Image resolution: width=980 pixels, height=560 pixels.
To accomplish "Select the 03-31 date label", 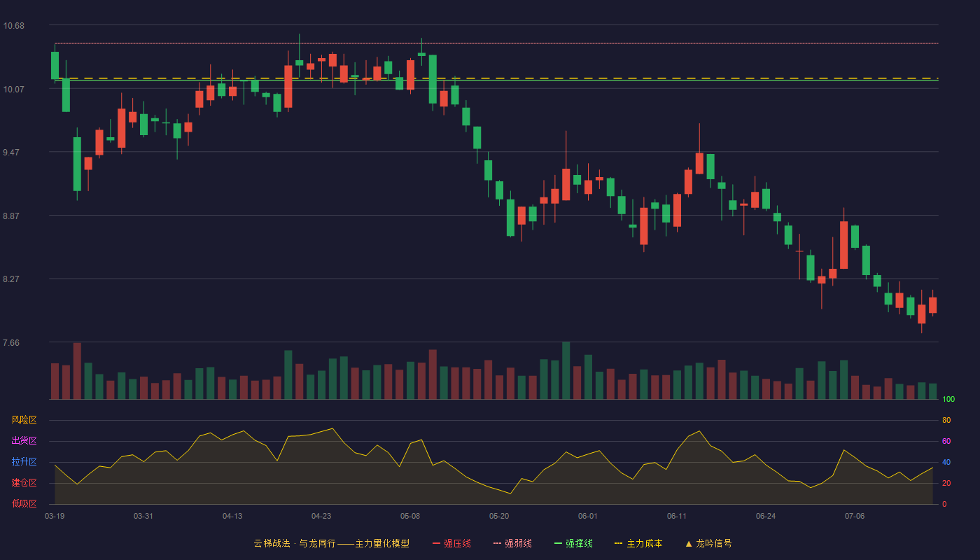I will click(x=143, y=516).
